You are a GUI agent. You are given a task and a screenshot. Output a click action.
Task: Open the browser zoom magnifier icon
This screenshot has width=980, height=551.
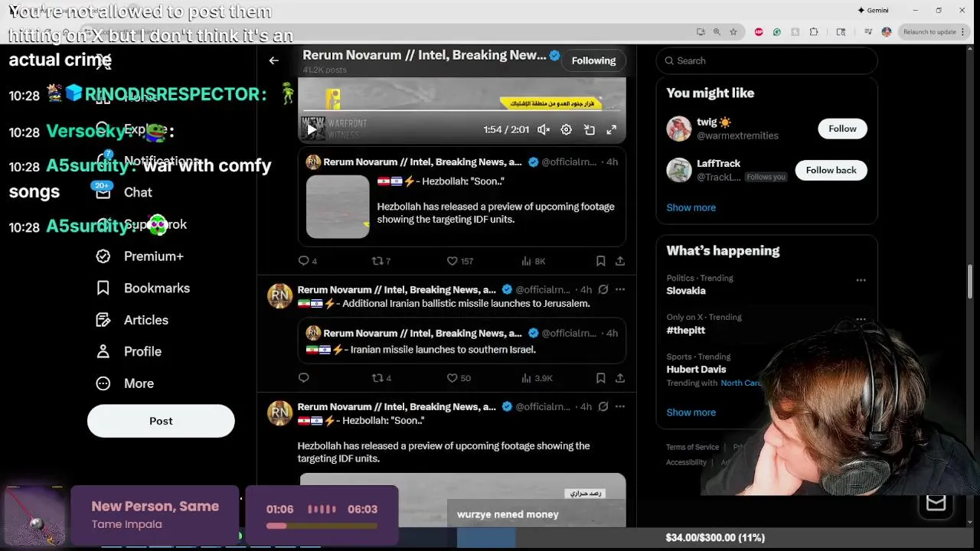pyautogui.click(x=717, y=31)
